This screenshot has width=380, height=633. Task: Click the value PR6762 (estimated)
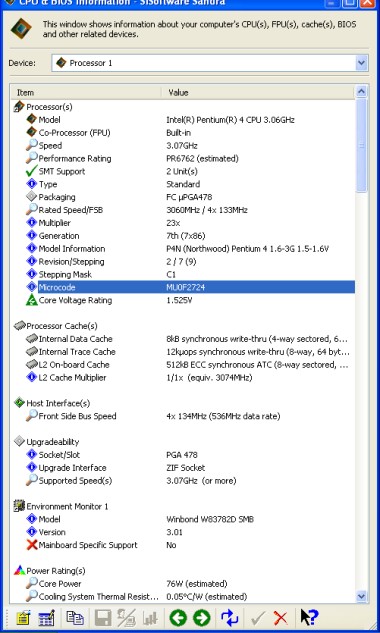pyautogui.click(x=202, y=158)
